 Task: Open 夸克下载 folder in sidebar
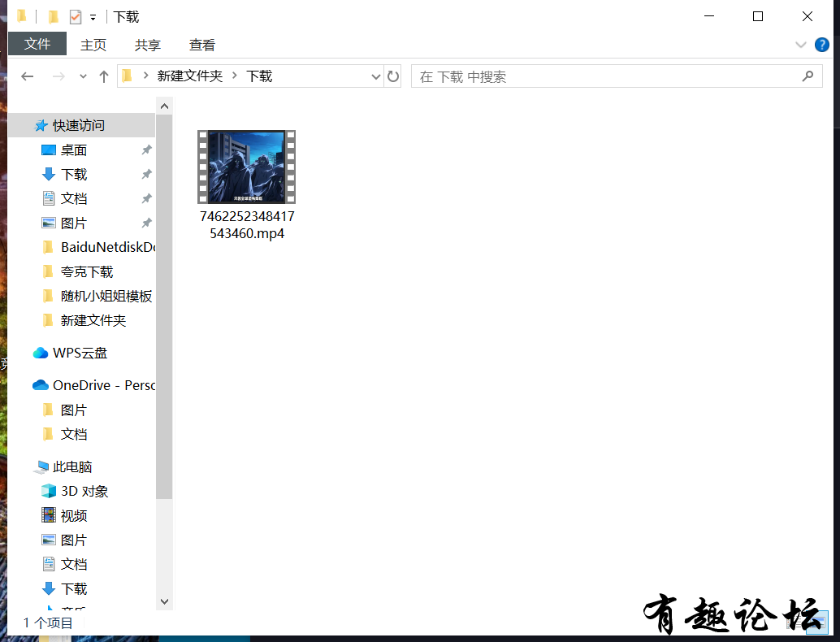[87, 271]
